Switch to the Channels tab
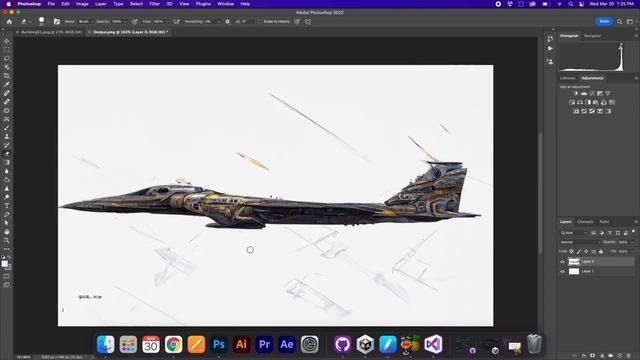This screenshot has width=640, height=360. pyautogui.click(x=585, y=222)
